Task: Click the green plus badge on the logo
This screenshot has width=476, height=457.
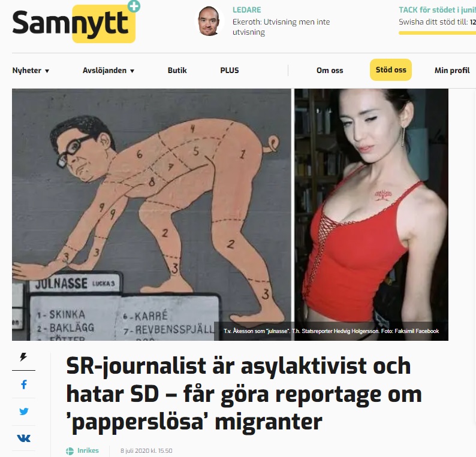Action: click(134, 6)
